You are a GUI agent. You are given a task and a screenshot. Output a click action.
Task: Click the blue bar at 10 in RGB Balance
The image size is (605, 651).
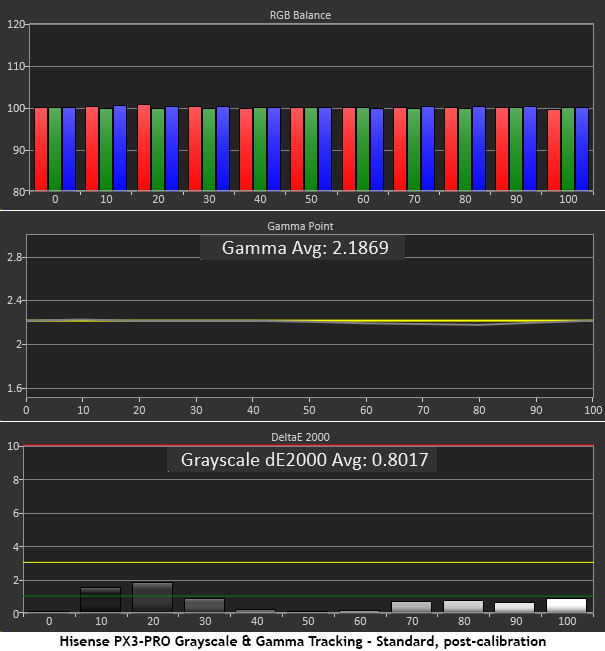(x=120, y=148)
